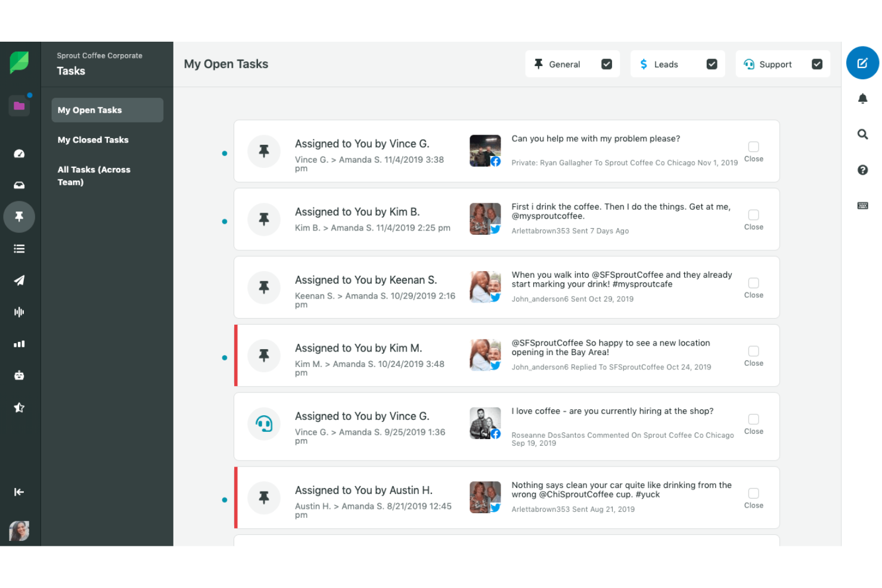Screen dimensions: 882x588
Task: Collapse the sidebar with the arrow icon
Action: click(x=19, y=492)
